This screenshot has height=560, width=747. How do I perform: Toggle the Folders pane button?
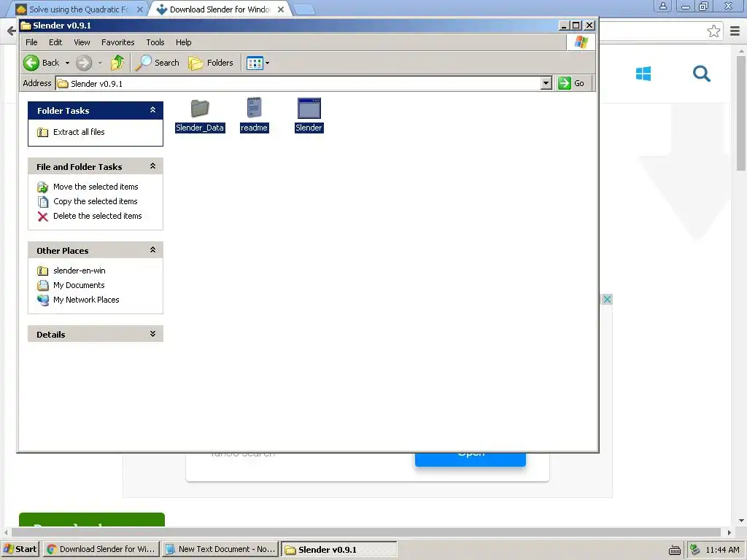pyautogui.click(x=211, y=63)
